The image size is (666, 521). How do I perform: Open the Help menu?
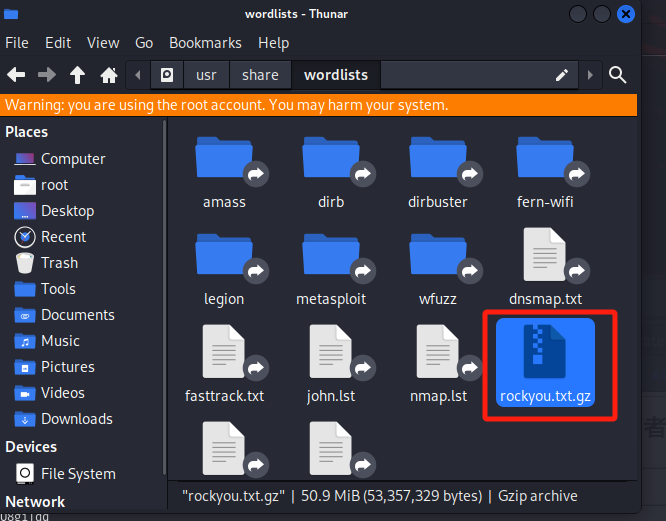274,43
